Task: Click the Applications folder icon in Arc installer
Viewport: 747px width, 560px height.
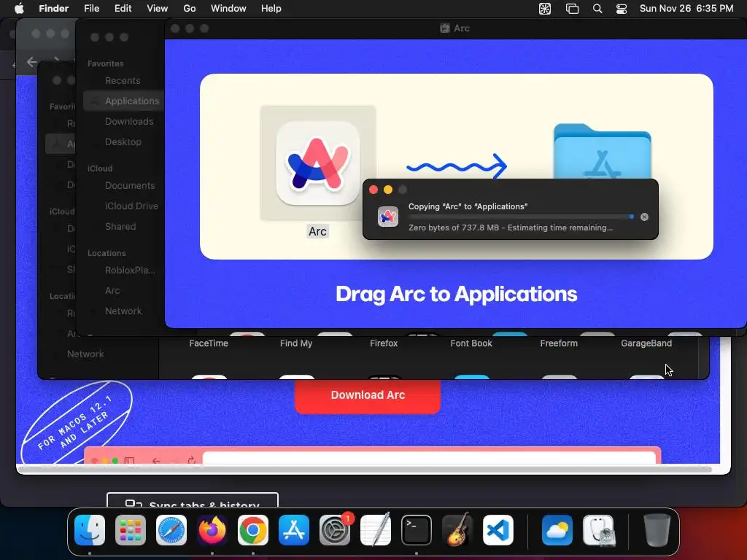Action: pos(602,152)
